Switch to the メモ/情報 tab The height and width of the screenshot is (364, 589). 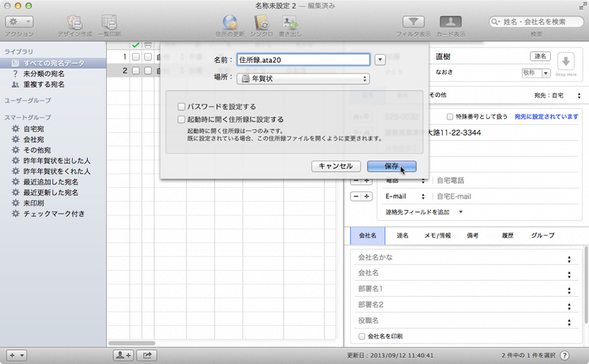(437, 235)
